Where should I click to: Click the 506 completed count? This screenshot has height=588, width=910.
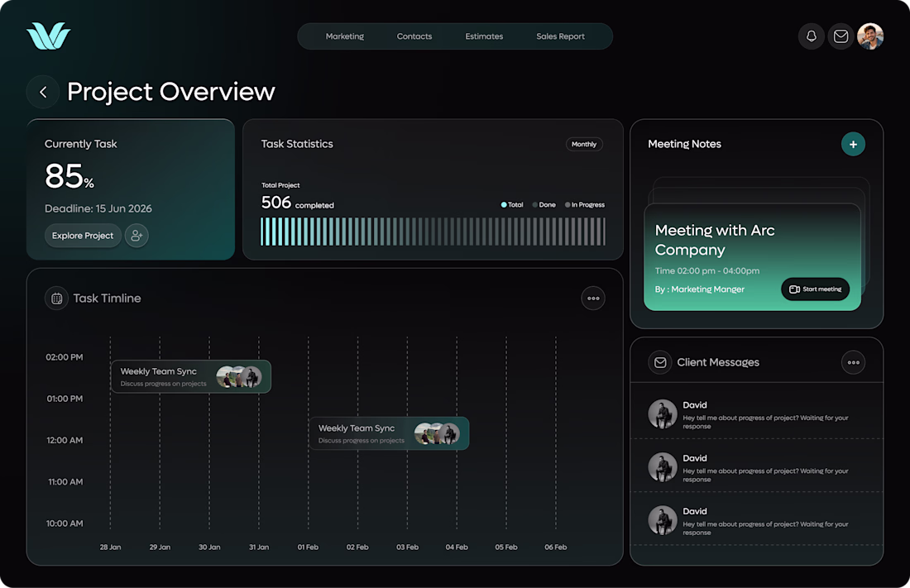pos(297,203)
